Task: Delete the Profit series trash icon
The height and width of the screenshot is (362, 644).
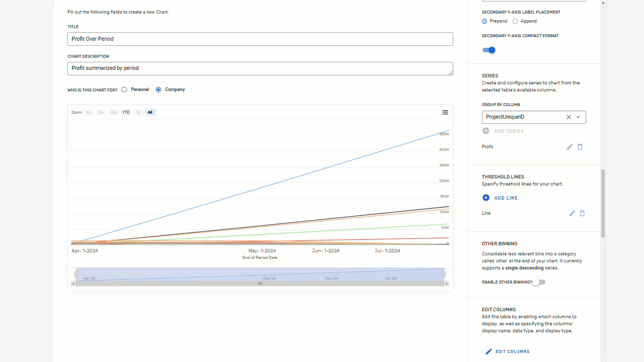Action: (x=580, y=147)
